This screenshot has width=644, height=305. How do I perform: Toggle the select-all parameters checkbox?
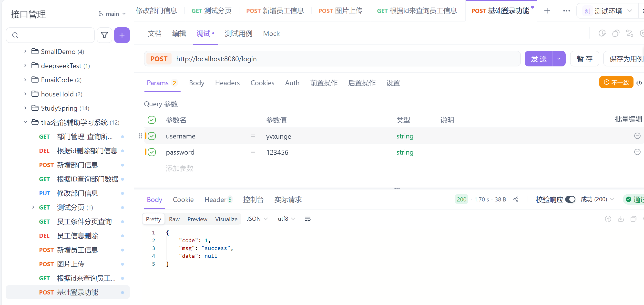pyautogui.click(x=152, y=120)
